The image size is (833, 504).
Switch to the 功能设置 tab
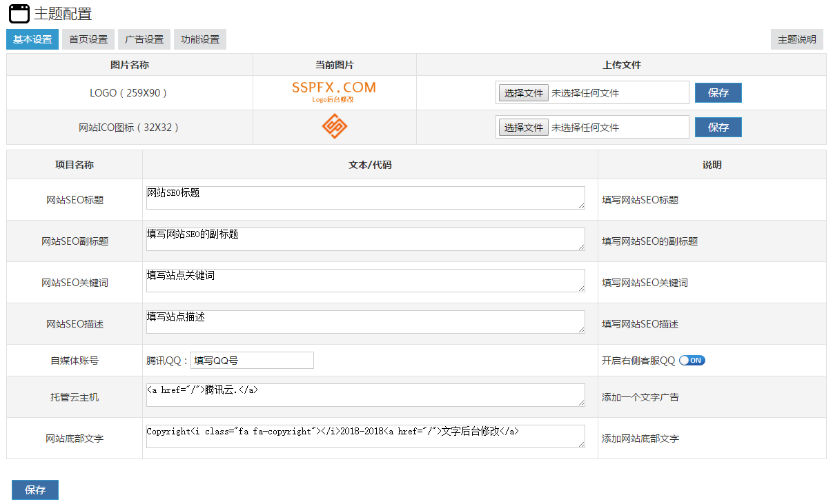pos(200,39)
